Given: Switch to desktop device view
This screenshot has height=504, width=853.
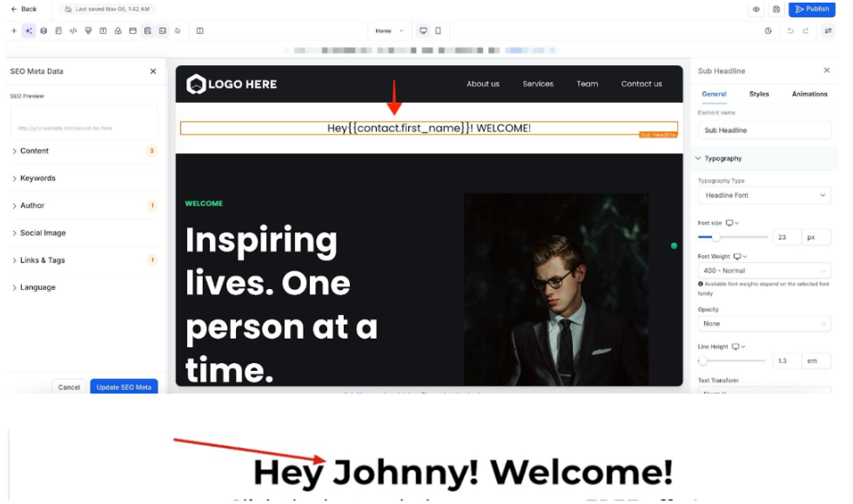Looking at the screenshot, I should click(423, 30).
